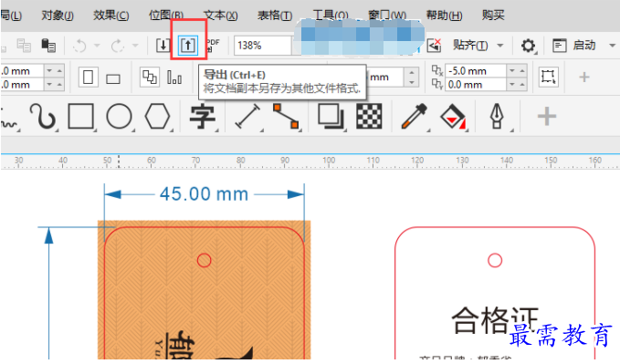Click the Export (导出) toolbar icon
The image size is (620, 364).
tap(188, 46)
